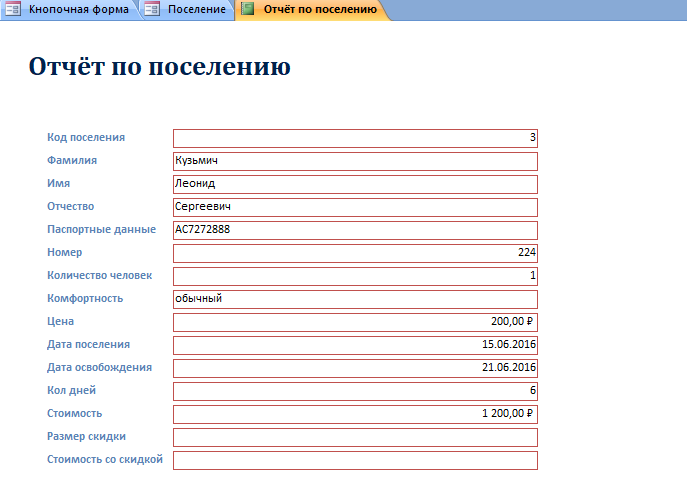Screen dimensions: 687x487
Task: Click Стоимость field showing 1 200,00 ₽
Action: [355, 414]
